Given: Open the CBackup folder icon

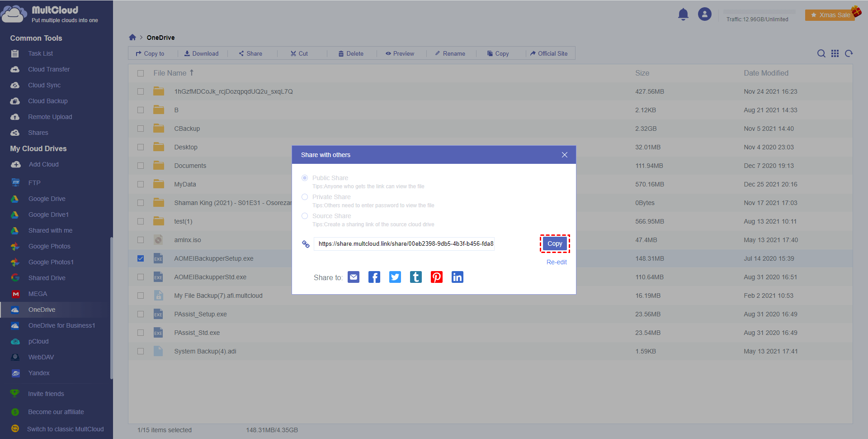Looking at the screenshot, I should pos(159,129).
